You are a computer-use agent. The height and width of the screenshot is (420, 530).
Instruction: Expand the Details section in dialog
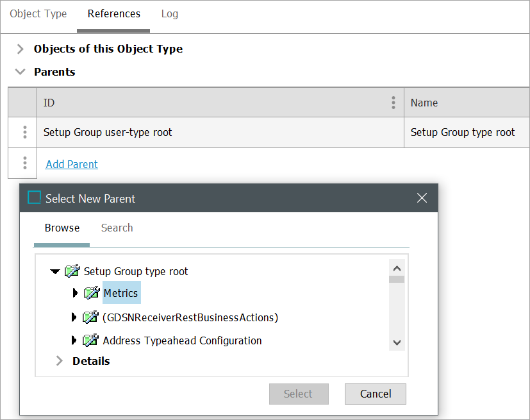pos(60,361)
